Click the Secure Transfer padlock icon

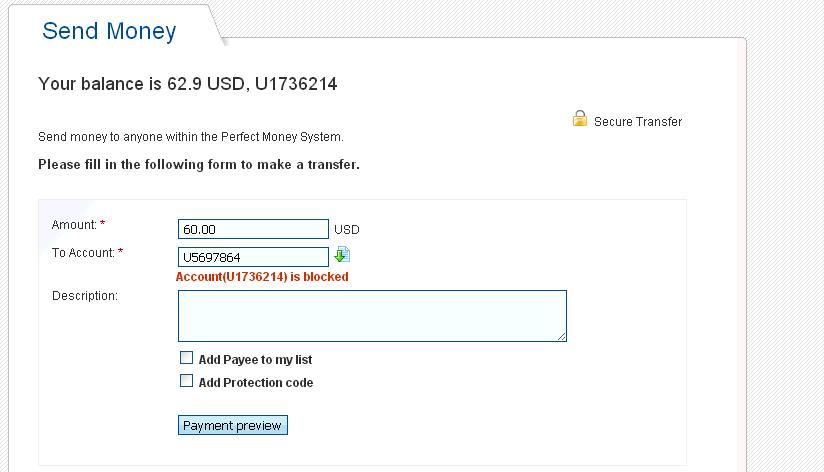580,119
